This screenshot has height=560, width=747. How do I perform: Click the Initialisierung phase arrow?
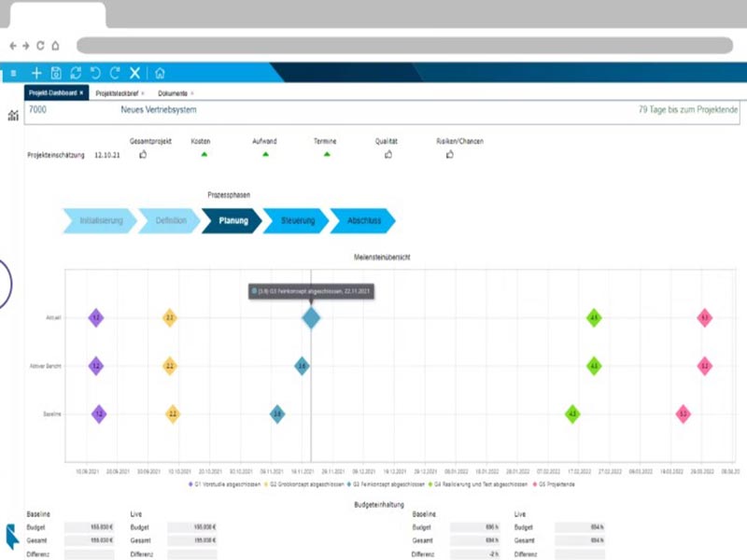tap(101, 221)
